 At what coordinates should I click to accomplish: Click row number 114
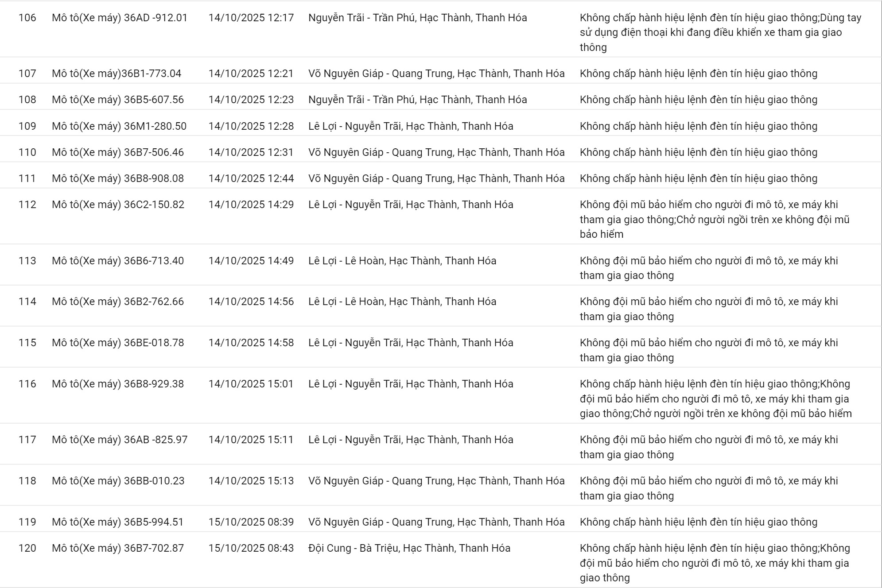coord(27,302)
